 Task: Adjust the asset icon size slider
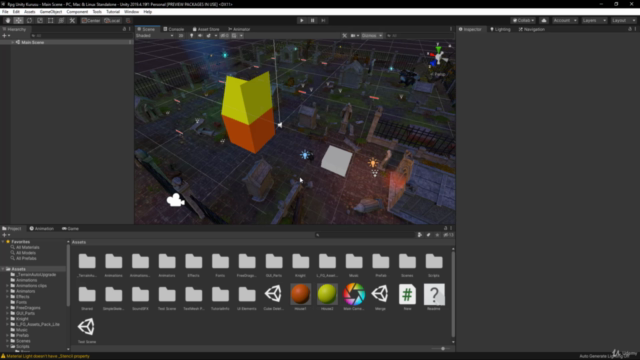pos(442,349)
